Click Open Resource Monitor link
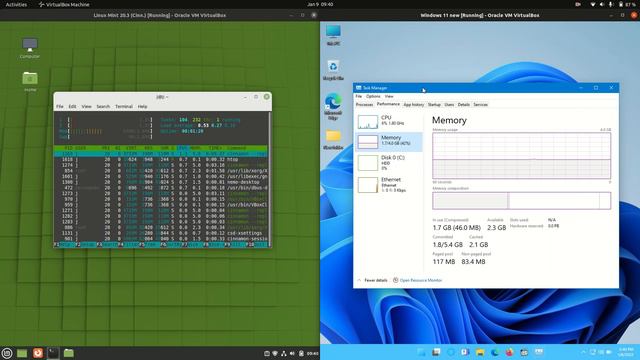The width and height of the screenshot is (640, 360). point(418,280)
